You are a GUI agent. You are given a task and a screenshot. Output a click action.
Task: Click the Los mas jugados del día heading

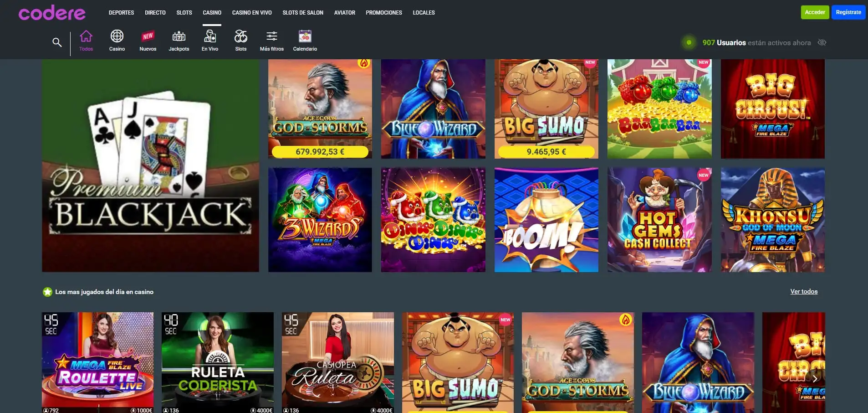click(x=104, y=292)
